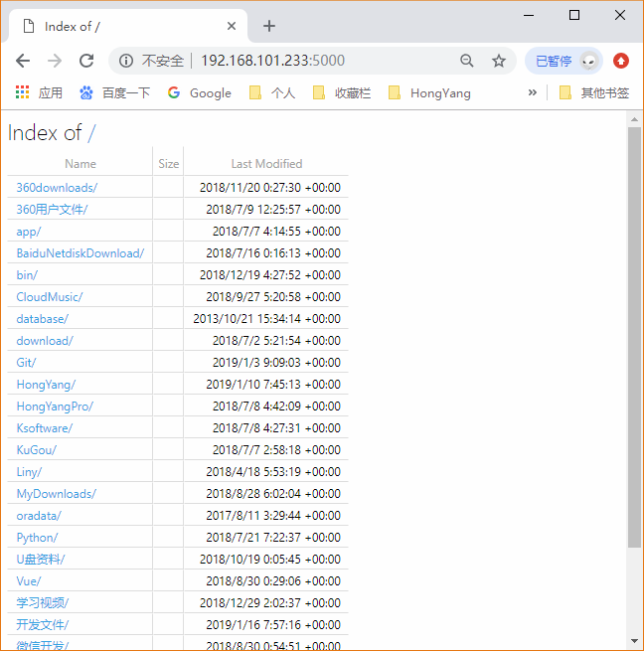Open the HongYangPro/ directory
The image size is (644, 651).
click(x=55, y=407)
